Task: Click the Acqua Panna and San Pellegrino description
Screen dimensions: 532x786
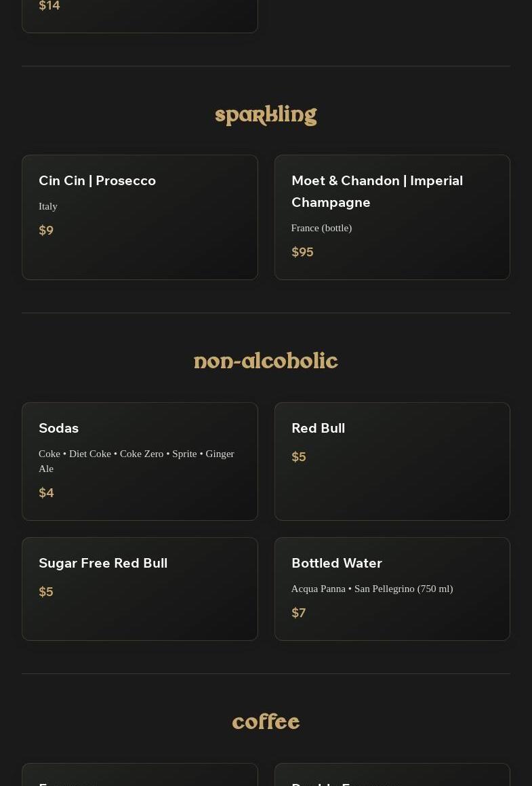Action: (x=372, y=589)
